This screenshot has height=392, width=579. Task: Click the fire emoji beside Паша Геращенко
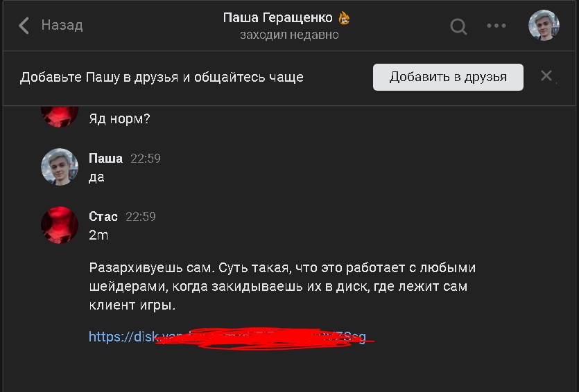[345, 17]
